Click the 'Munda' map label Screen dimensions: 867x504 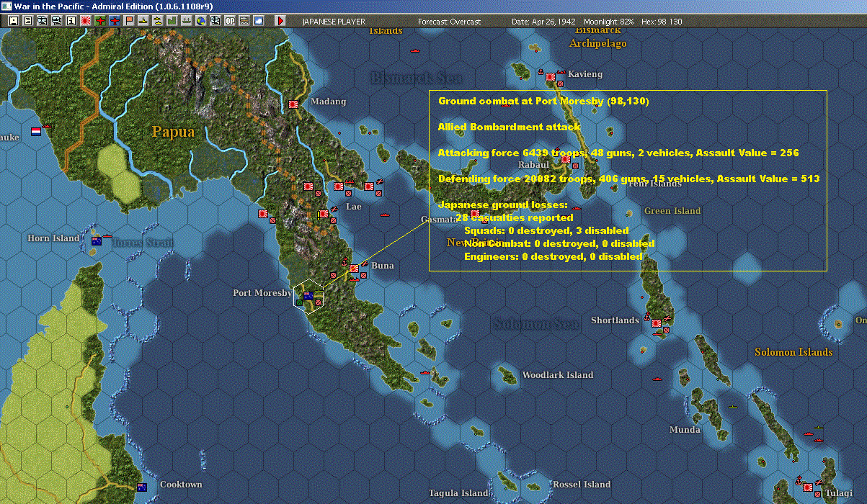pyautogui.click(x=685, y=430)
